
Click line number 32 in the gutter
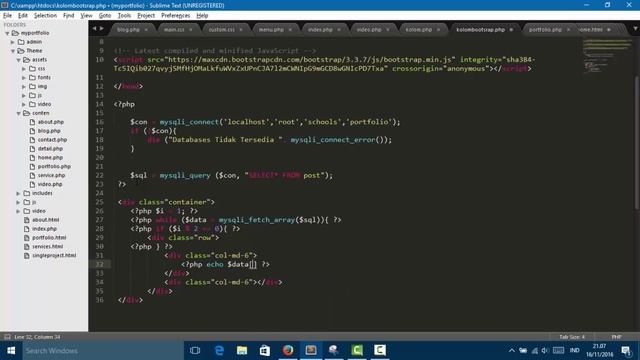pyautogui.click(x=100, y=264)
